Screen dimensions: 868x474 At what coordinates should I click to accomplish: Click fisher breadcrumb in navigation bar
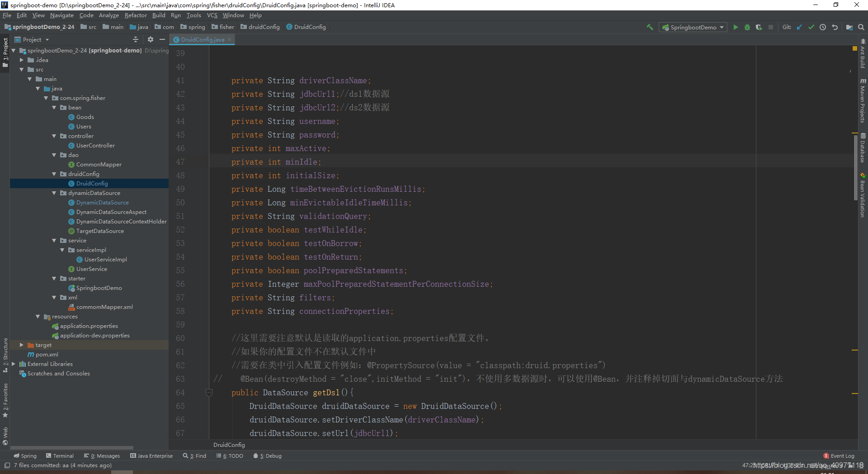pyautogui.click(x=223, y=27)
